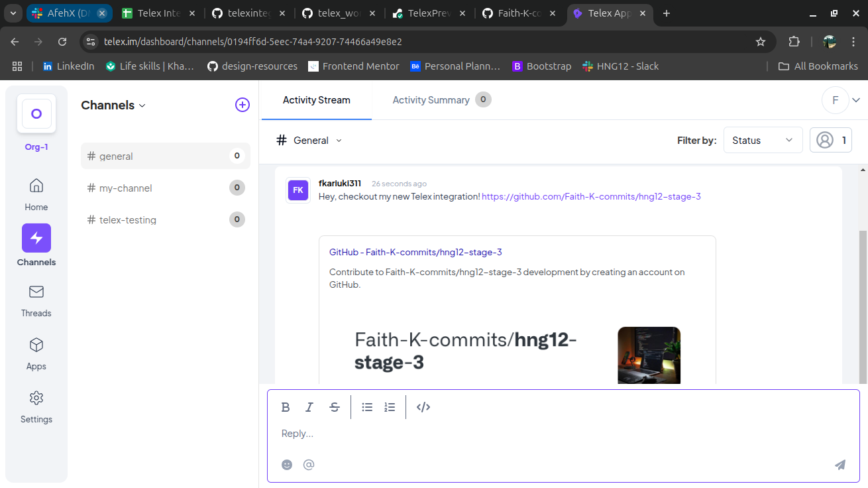Open Threads in the sidebar
Image resolution: width=868 pixels, height=488 pixels.
pyautogui.click(x=36, y=301)
